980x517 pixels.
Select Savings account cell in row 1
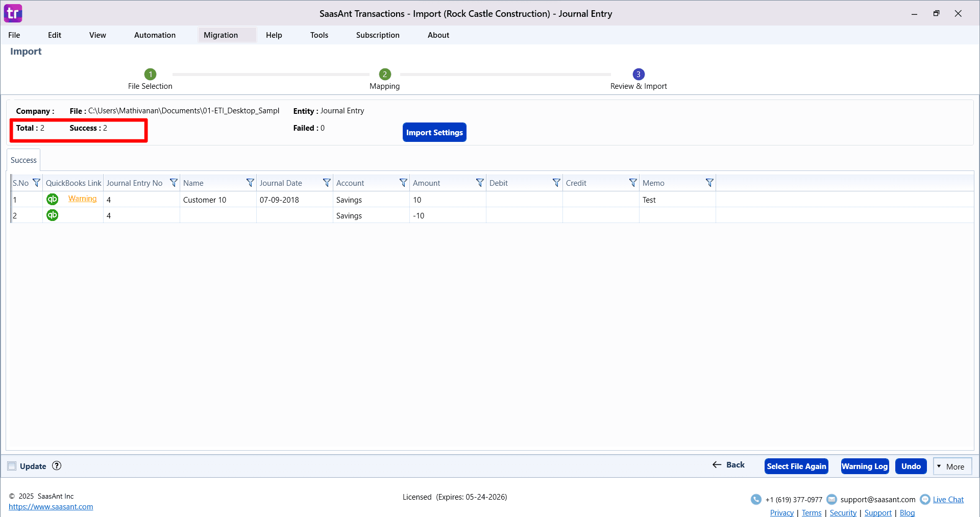371,200
